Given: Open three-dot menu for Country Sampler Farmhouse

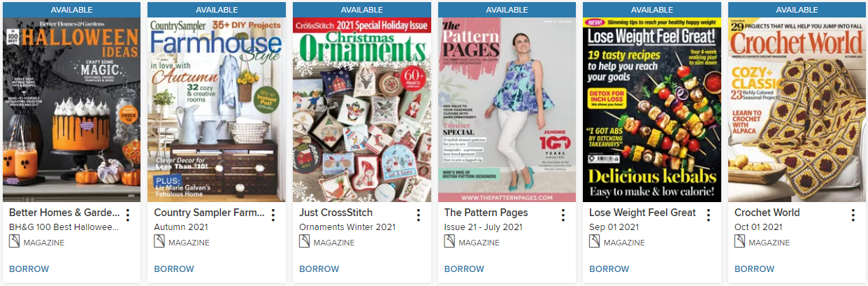Looking at the screenshot, I should point(273,215).
